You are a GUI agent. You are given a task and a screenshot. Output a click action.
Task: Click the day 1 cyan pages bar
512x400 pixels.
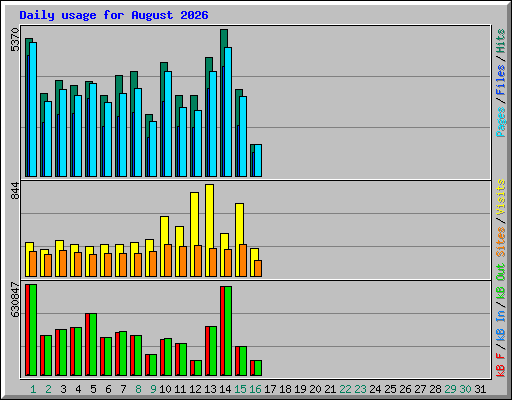click(33, 109)
